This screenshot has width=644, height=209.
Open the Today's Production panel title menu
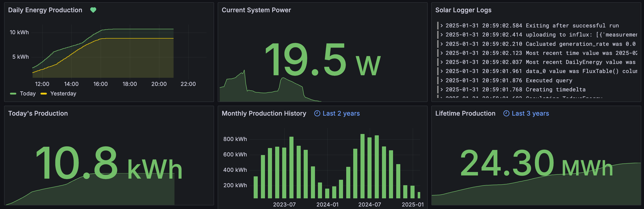pos(38,113)
